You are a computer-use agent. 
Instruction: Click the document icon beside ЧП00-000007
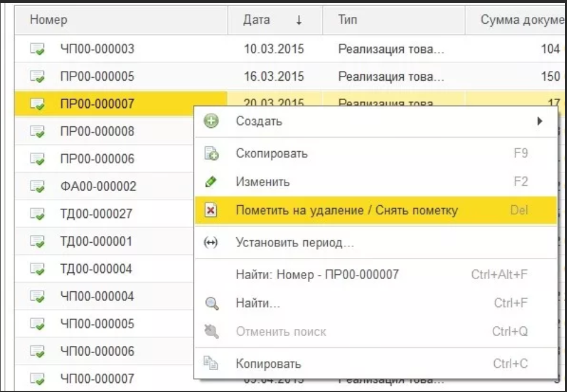click(x=37, y=378)
